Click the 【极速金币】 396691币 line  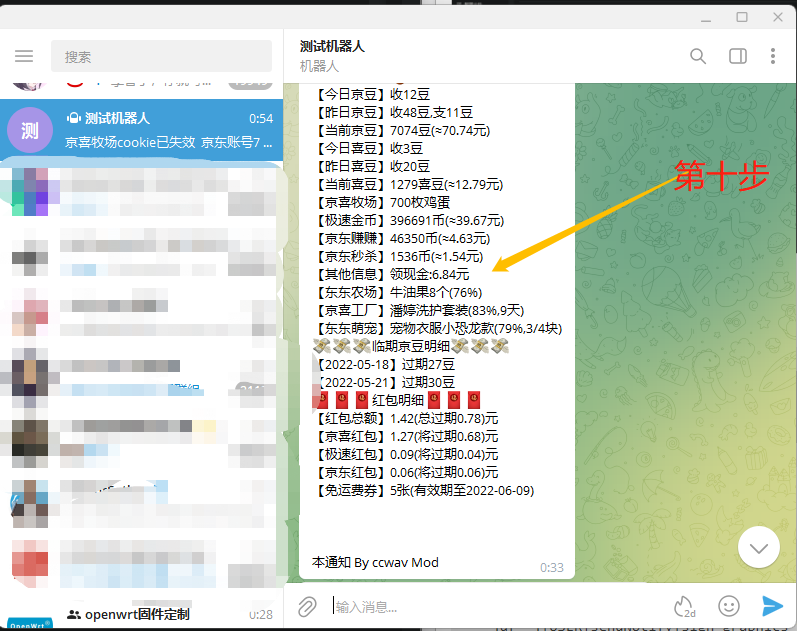click(410, 221)
